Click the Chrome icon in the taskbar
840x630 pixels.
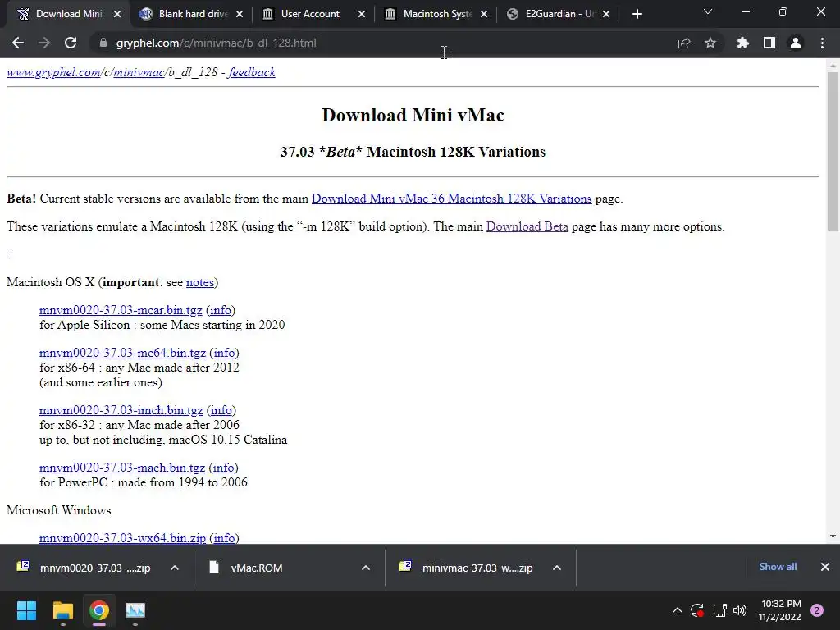tap(99, 610)
